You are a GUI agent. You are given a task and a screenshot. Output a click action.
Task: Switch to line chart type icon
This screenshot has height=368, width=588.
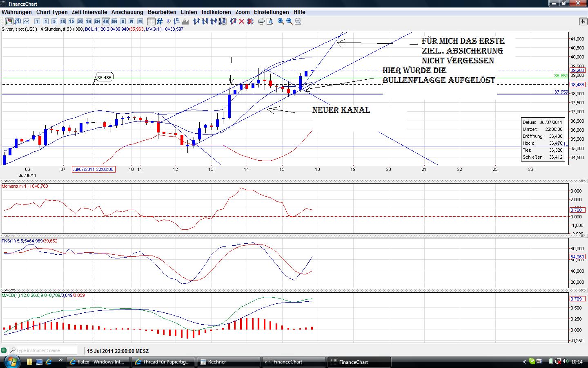pyautogui.click(x=26, y=21)
